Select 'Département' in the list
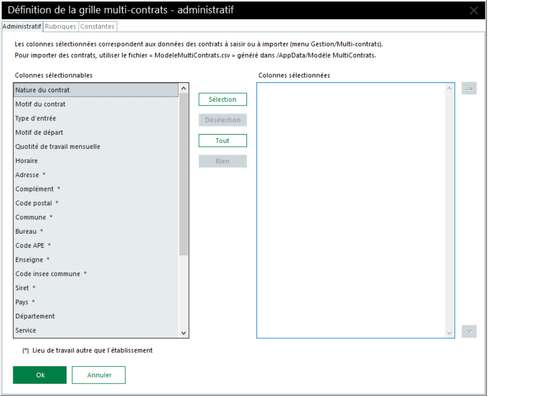This screenshot has height=396, width=543. (96, 316)
